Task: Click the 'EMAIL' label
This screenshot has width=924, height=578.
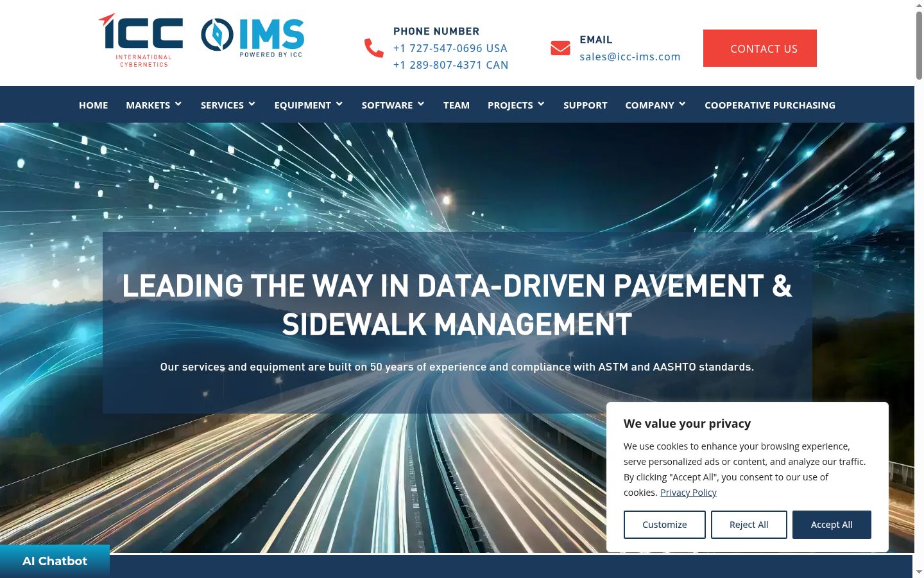Action: coord(596,39)
